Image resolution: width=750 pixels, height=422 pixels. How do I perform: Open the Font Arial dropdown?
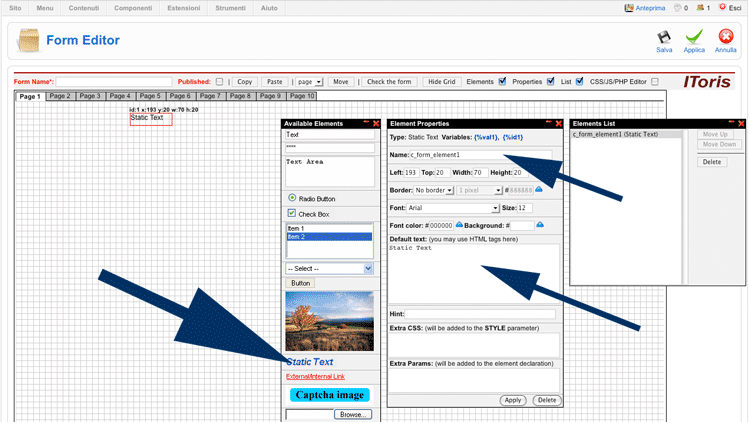[453, 208]
